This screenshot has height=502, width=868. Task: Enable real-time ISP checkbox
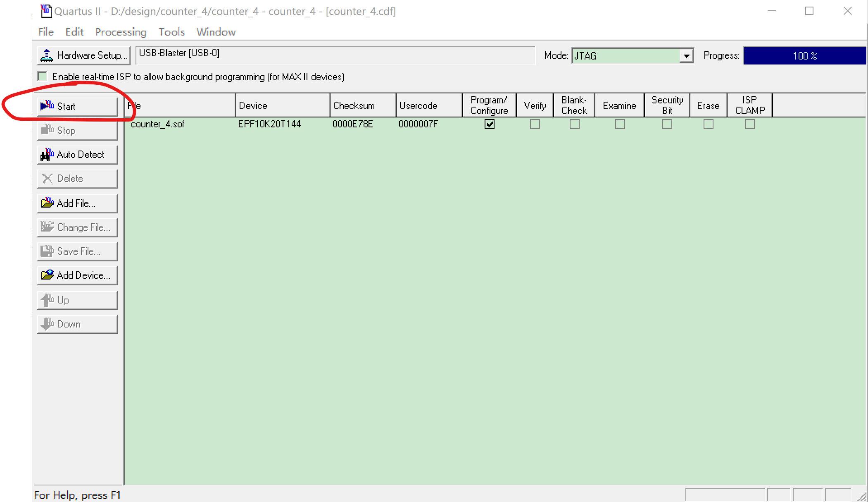[42, 76]
